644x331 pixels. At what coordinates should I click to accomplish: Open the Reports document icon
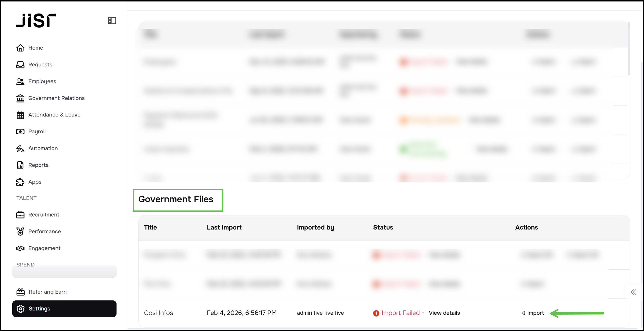[20, 165]
